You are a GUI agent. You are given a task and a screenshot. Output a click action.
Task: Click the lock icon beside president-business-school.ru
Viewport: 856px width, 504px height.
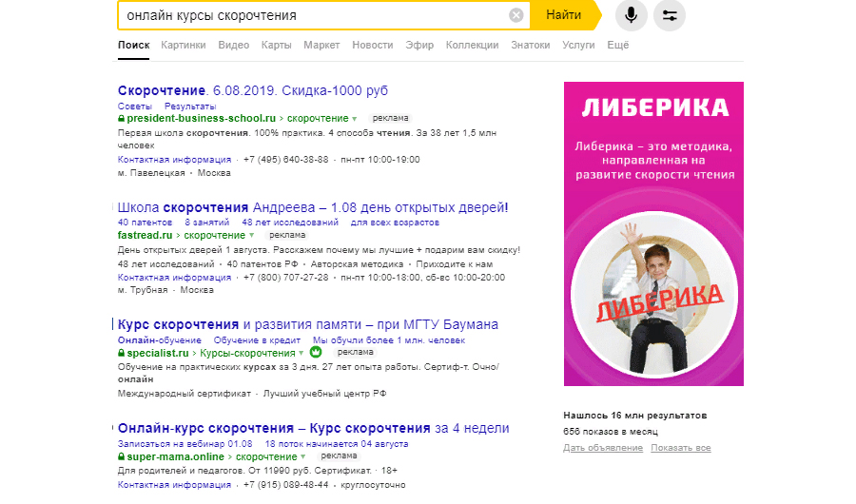122,119
